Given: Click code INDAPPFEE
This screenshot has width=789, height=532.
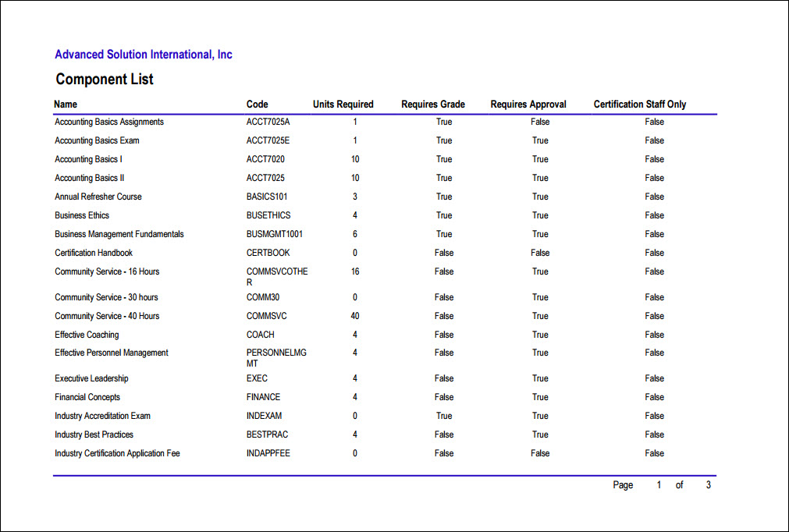Looking at the screenshot, I should 268,453.
